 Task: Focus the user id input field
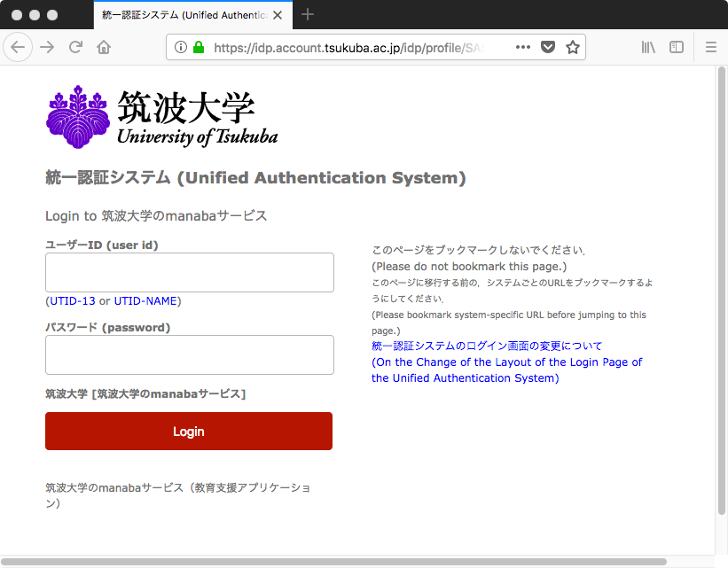click(x=190, y=272)
